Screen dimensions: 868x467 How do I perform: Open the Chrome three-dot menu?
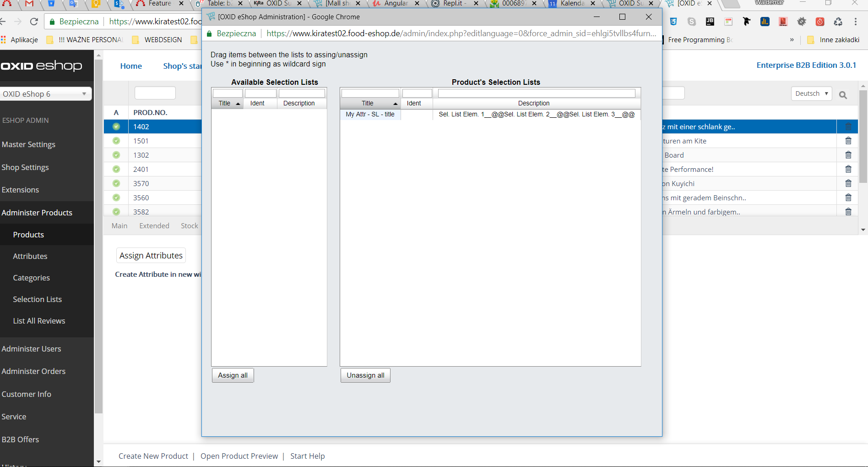pyautogui.click(x=855, y=22)
